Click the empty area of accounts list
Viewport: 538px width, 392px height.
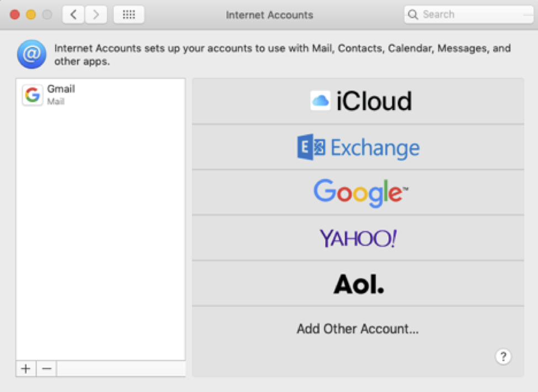pos(100,232)
